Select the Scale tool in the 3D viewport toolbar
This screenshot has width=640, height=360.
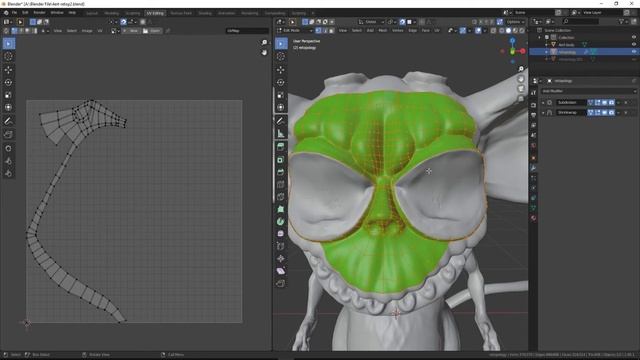coord(281,95)
